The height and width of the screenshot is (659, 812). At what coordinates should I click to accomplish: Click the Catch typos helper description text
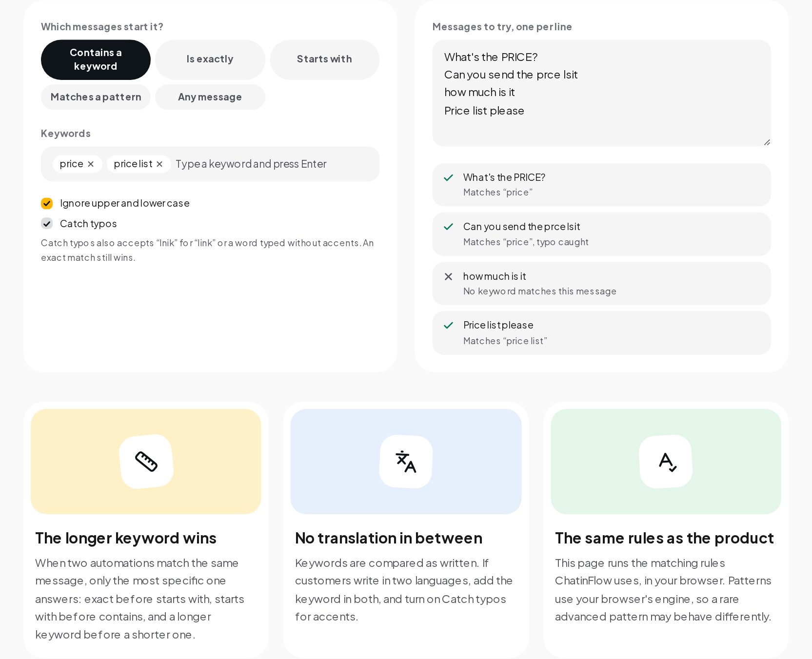[x=207, y=250]
